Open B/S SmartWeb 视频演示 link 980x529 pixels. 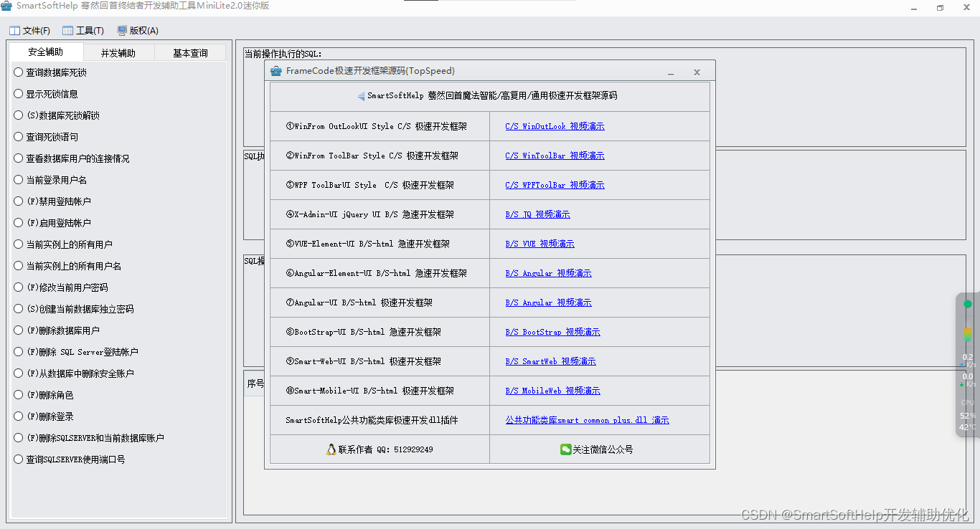click(x=550, y=361)
